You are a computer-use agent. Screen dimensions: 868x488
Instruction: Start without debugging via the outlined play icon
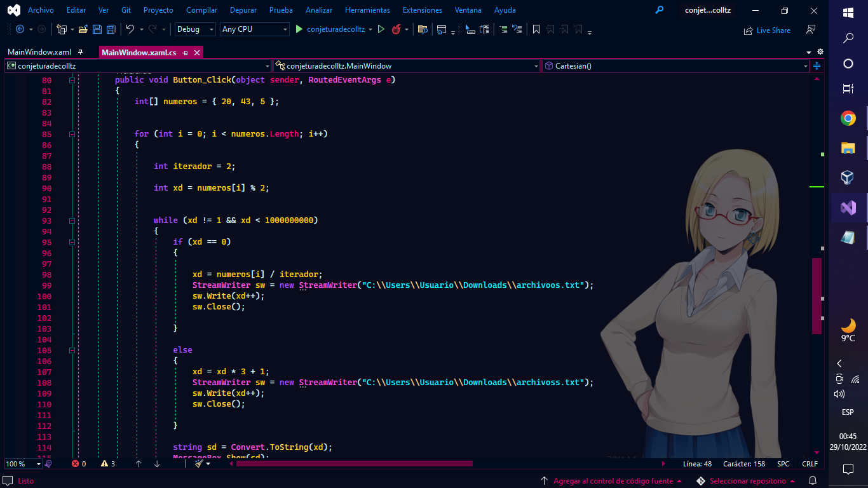[x=381, y=29]
